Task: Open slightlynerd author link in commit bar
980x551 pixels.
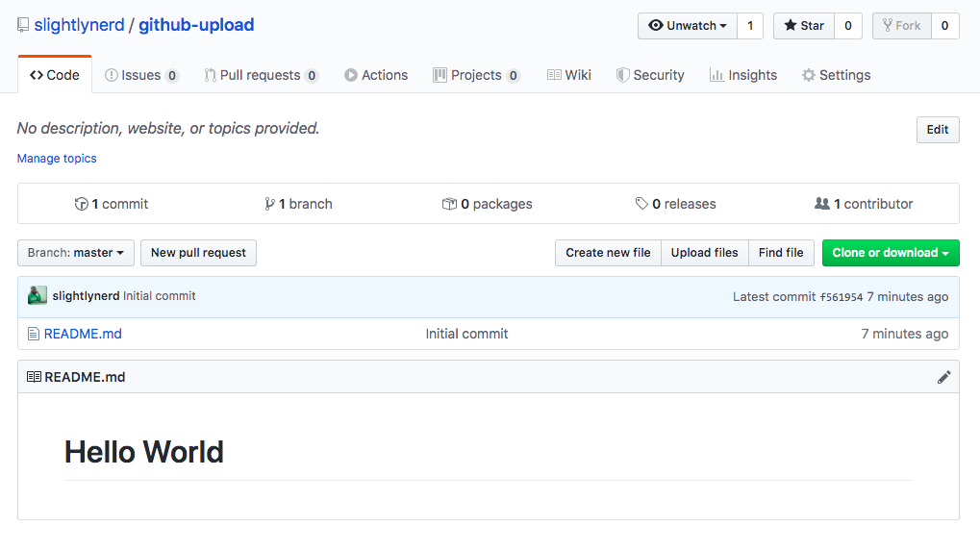Action: click(86, 296)
